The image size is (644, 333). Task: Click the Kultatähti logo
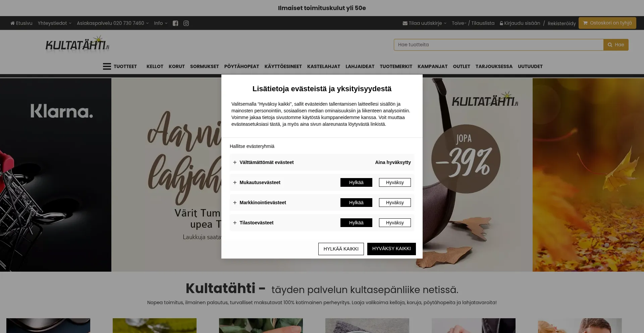click(x=77, y=45)
